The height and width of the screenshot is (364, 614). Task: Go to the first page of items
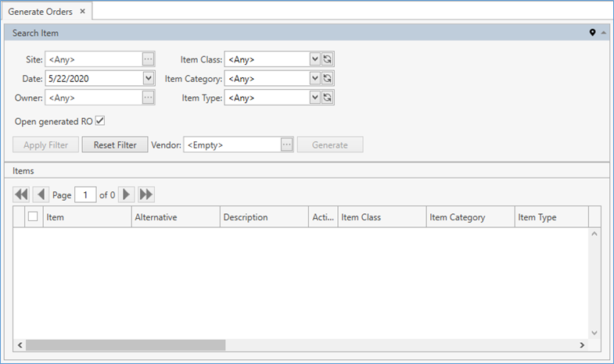coord(21,194)
